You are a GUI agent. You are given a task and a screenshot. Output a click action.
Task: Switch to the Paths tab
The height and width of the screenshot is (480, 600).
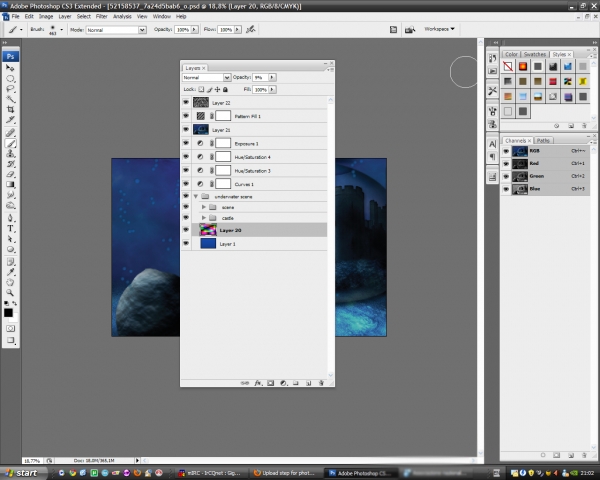(x=543, y=140)
